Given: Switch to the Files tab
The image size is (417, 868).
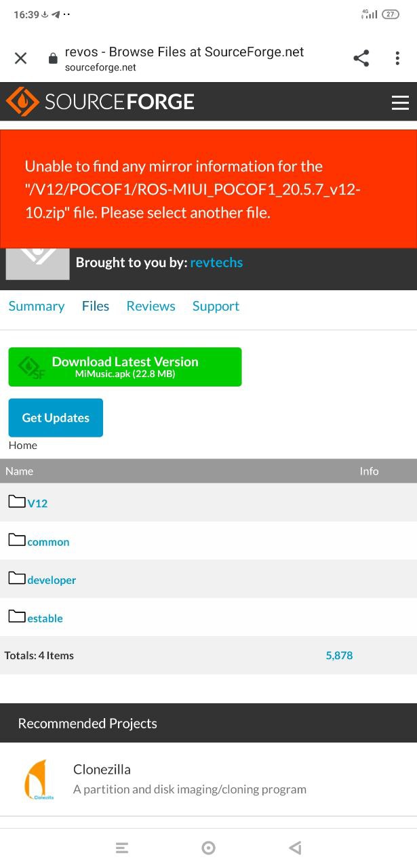Looking at the screenshot, I should pos(96,306).
